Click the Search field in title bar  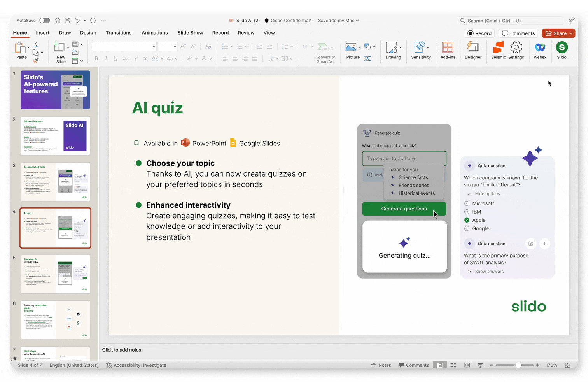pos(511,21)
